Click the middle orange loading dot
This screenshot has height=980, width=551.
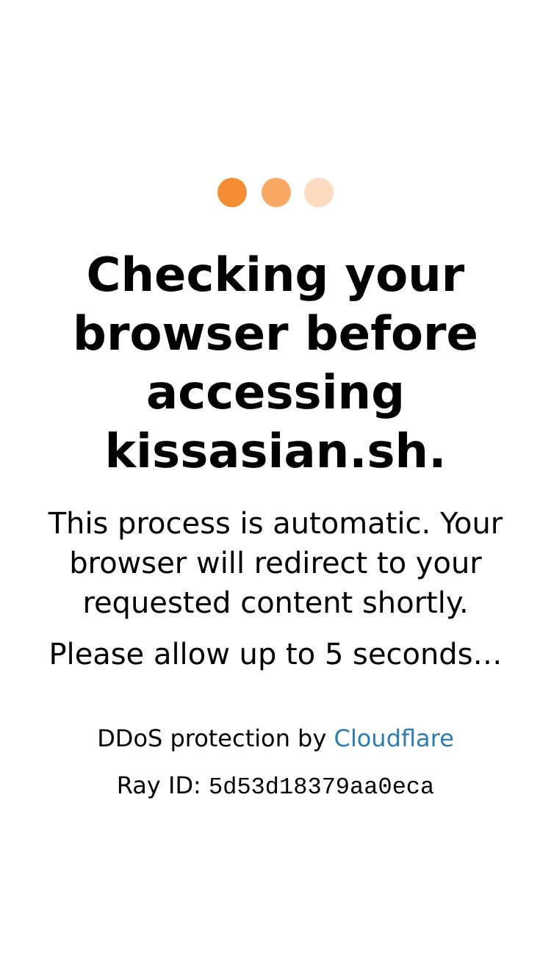(x=276, y=192)
